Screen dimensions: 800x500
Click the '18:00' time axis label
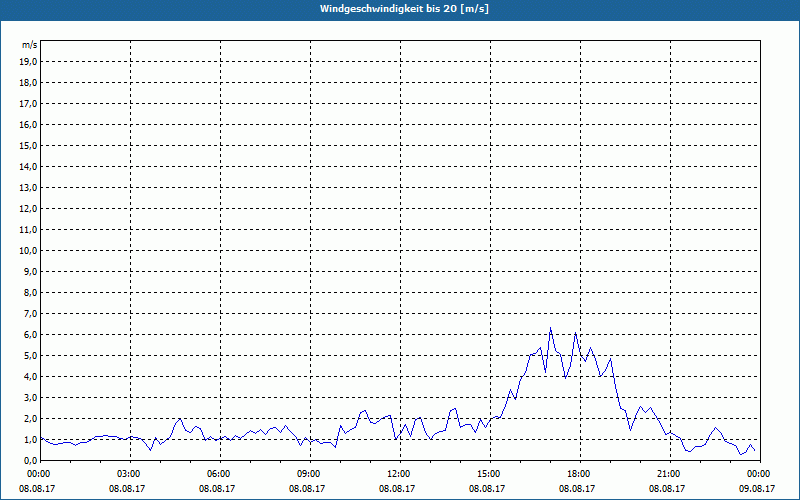point(581,474)
